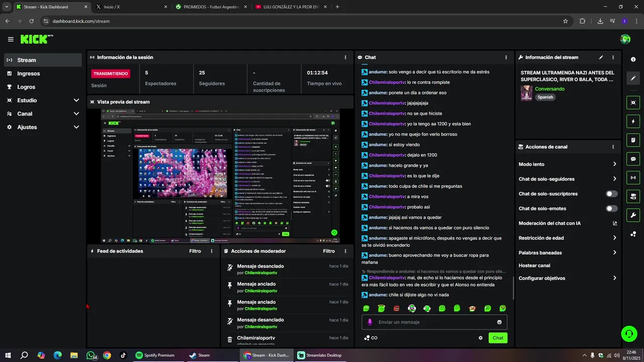
Task: Click the pencil edit button in right sidebar
Action: click(633, 78)
